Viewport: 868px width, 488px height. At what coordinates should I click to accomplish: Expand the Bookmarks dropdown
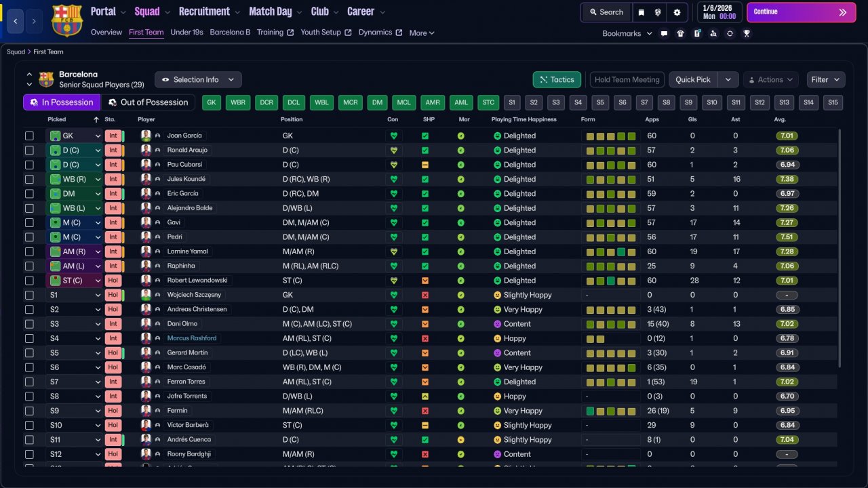point(627,33)
